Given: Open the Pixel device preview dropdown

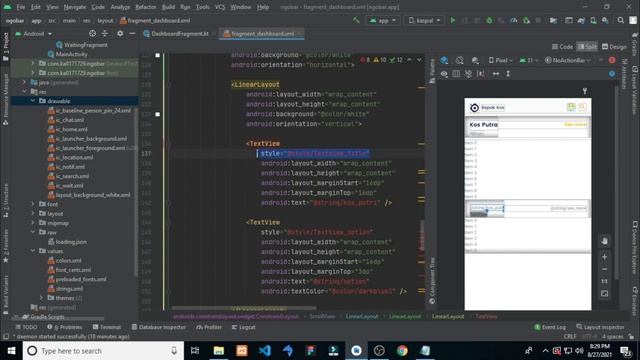Looking at the screenshot, I should pos(501,60).
